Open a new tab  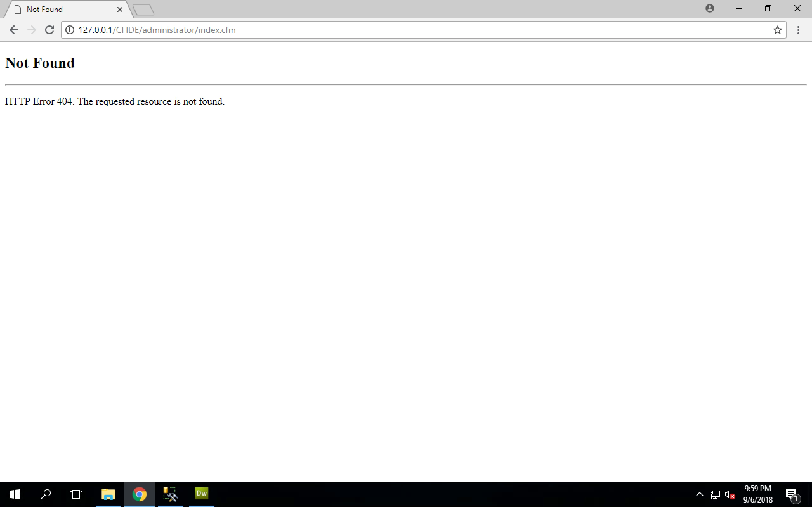(x=144, y=10)
